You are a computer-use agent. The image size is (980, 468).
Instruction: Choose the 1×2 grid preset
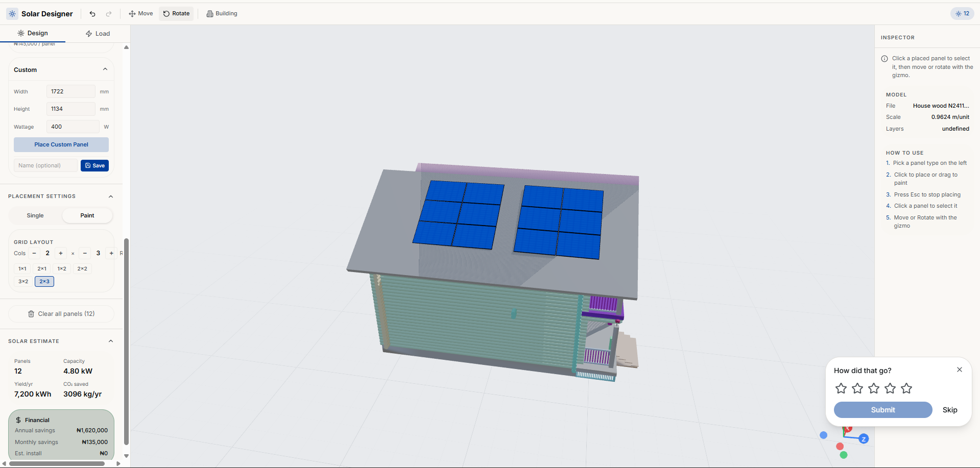point(62,268)
